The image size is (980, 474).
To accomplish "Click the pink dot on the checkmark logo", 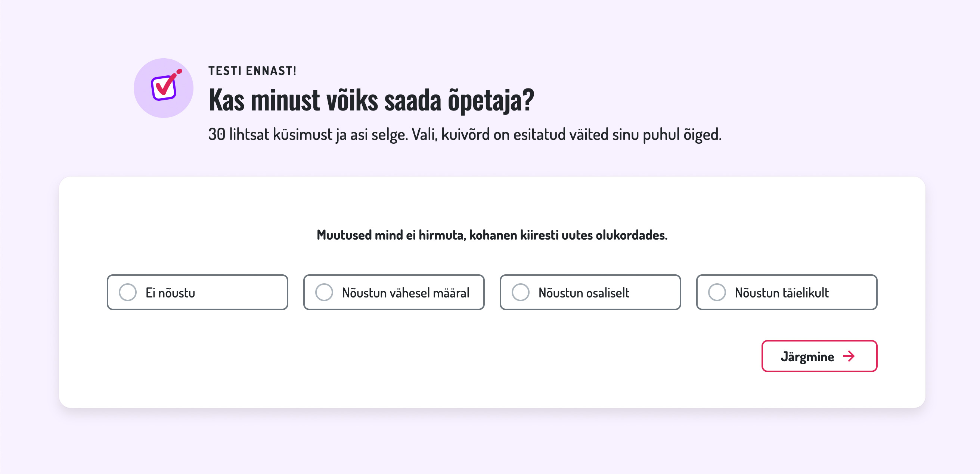I will (x=179, y=71).
